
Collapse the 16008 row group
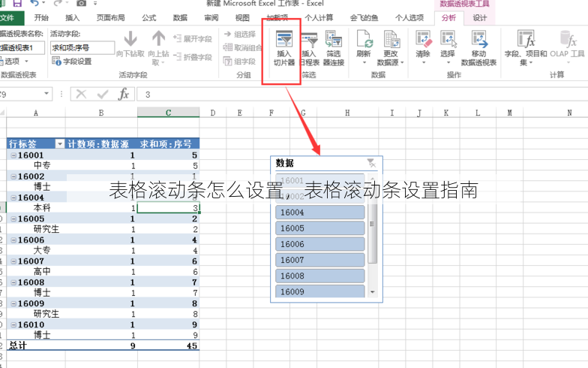[x=13, y=282]
